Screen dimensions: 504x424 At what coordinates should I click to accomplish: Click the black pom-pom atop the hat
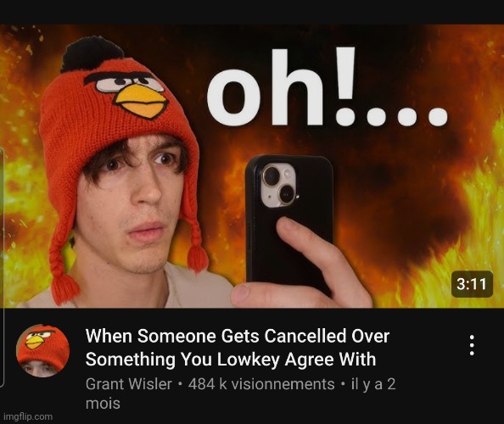point(91,54)
